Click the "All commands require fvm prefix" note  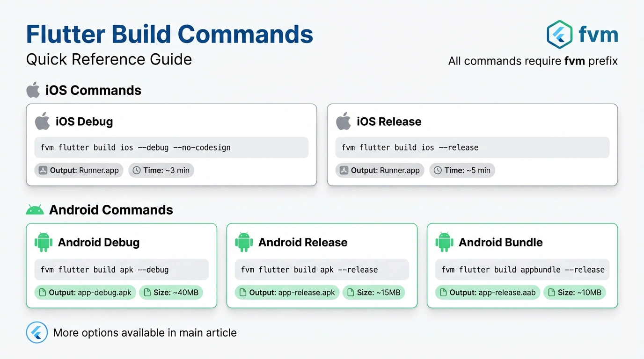pos(533,61)
